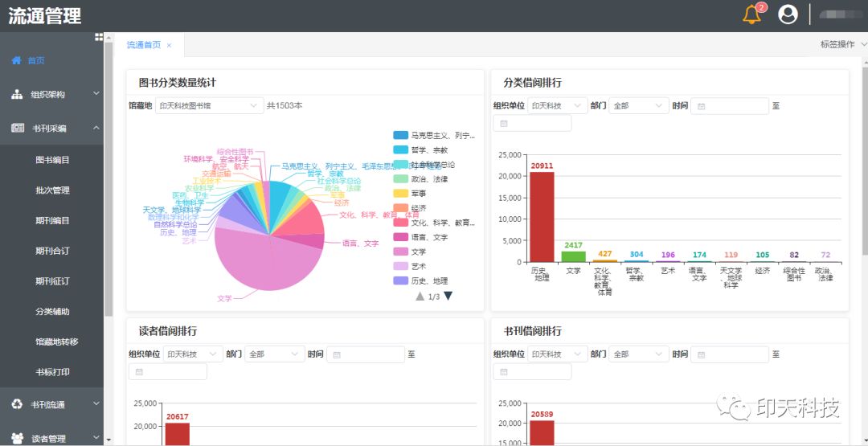Open 组织单位 dropdown in 读者借阅排行
868x446 pixels.
coord(193,354)
